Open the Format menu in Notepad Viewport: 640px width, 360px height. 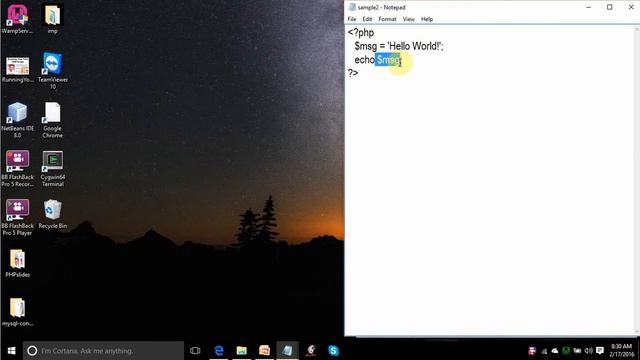[387, 19]
